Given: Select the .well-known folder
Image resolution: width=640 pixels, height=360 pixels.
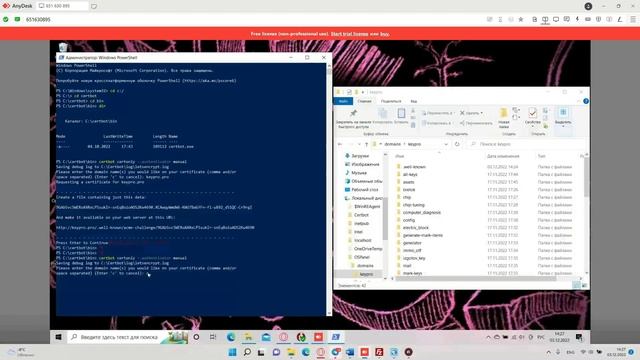Looking at the screenshot, I should [411, 167].
